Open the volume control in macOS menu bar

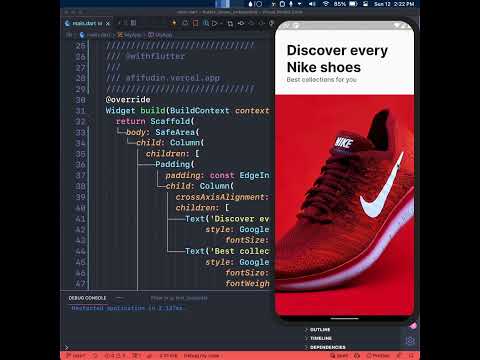pos(312,4)
